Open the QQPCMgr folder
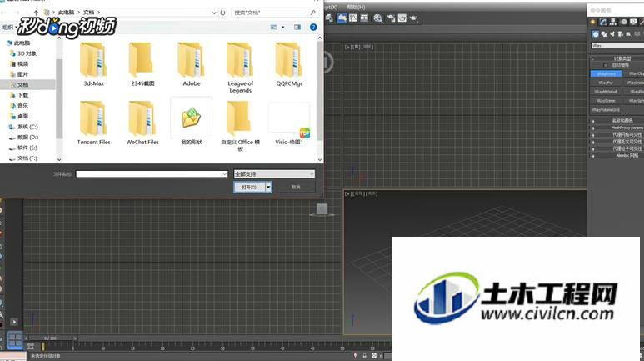Image resolution: width=644 pixels, height=361 pixels. point(289,63)
